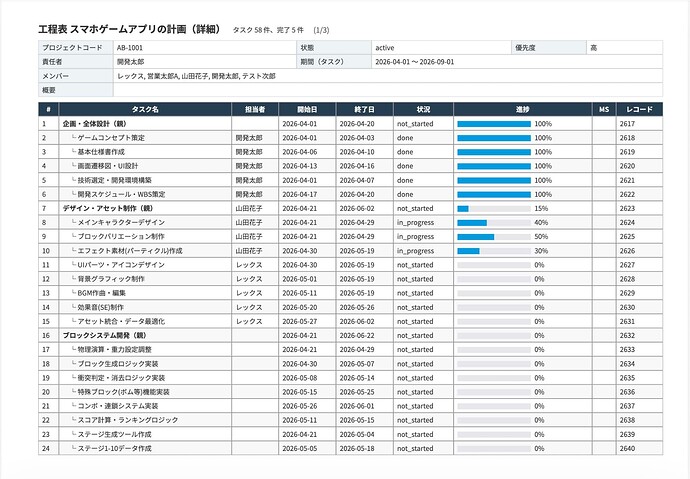Select the task 開発スケジュール・WBS策定

[x=121, y=194]
